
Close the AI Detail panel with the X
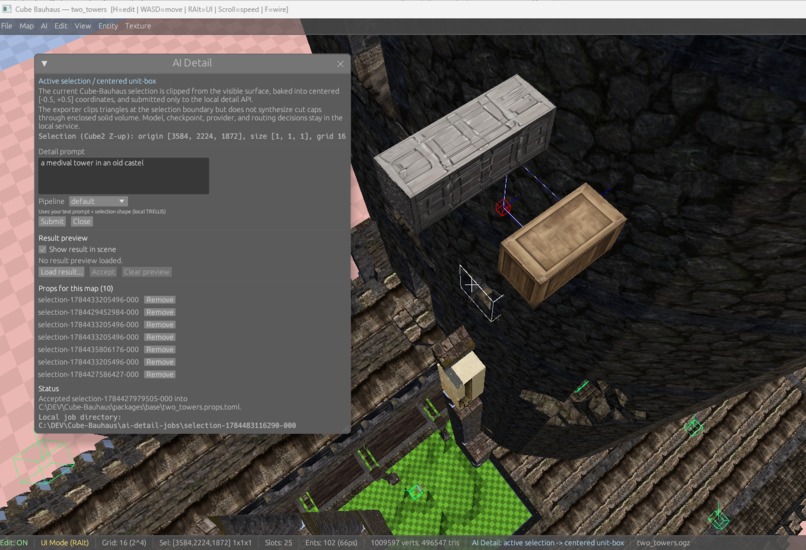point(340,64)
